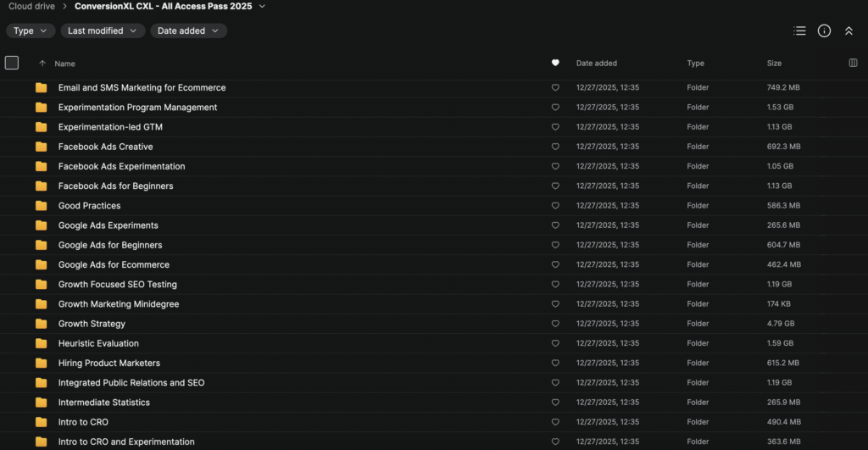The height and width of the screenshot is (450, 868).
Task: Favorite the Good Practices folder
Action: (555, 205)
